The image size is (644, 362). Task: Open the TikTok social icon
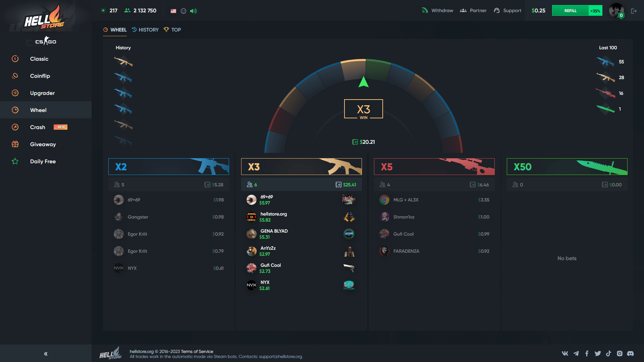pyautogui.click(x=608, y=353)
